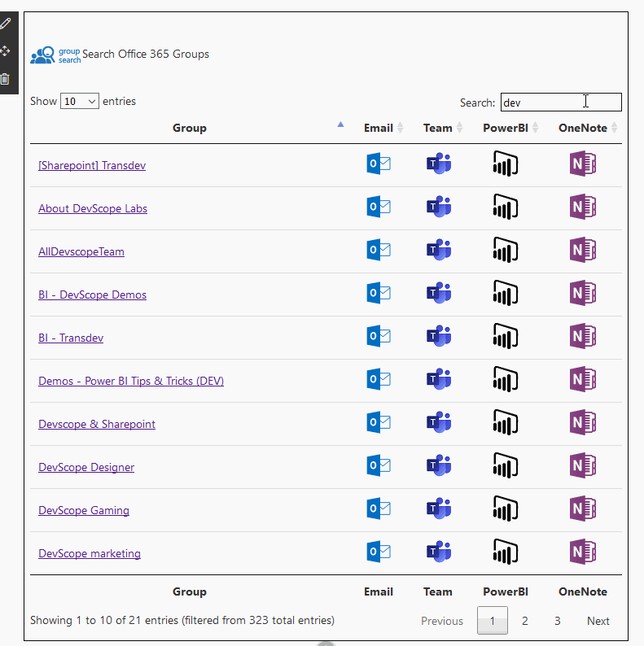Open Teams for DevScope Designer

point(439,465)
